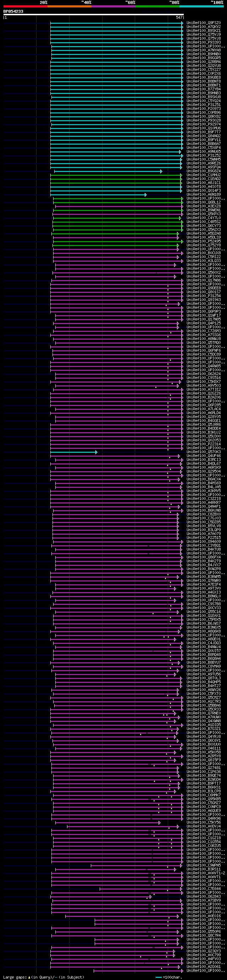
Task: Click the cyan ~100% identity legend segment
Action: tap(201, 6)
